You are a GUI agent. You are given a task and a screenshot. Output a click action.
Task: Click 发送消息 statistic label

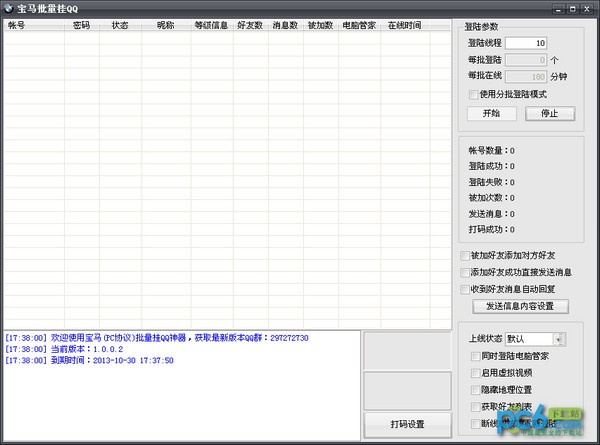click(x=491, y=214)
